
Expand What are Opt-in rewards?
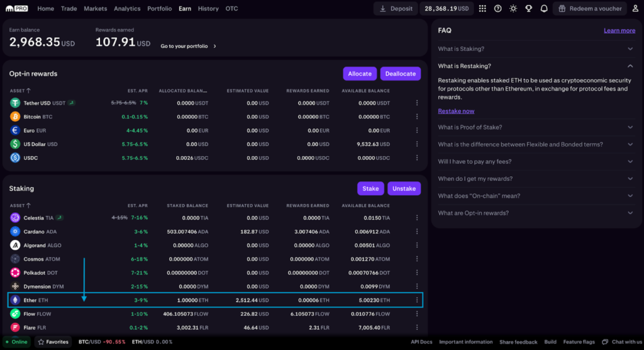536,213
